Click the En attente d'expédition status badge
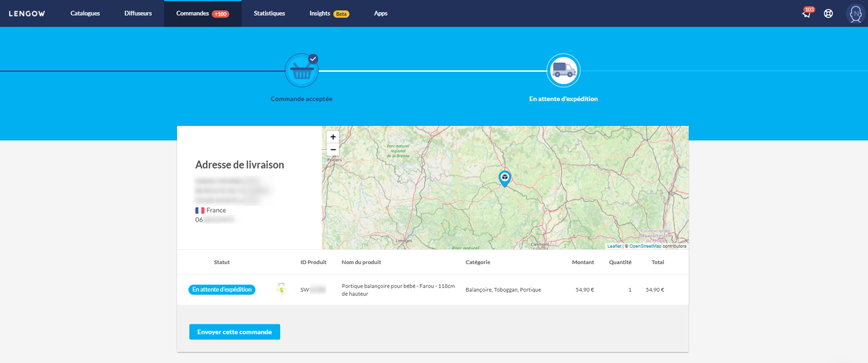 [222, 289]
